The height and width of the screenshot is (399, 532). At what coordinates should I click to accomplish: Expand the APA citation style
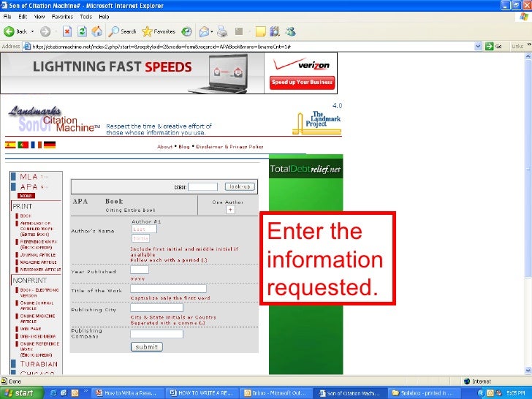point(28,187)
